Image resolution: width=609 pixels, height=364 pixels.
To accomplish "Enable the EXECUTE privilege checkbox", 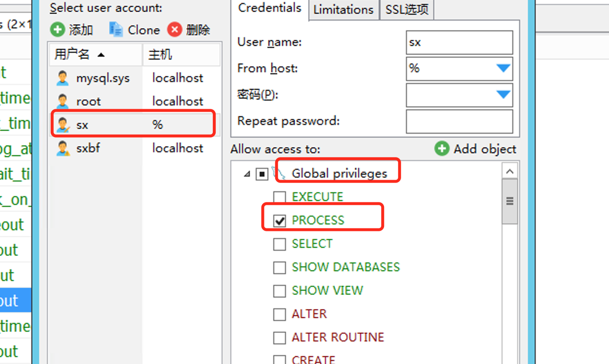I will (x=280, y=197).
